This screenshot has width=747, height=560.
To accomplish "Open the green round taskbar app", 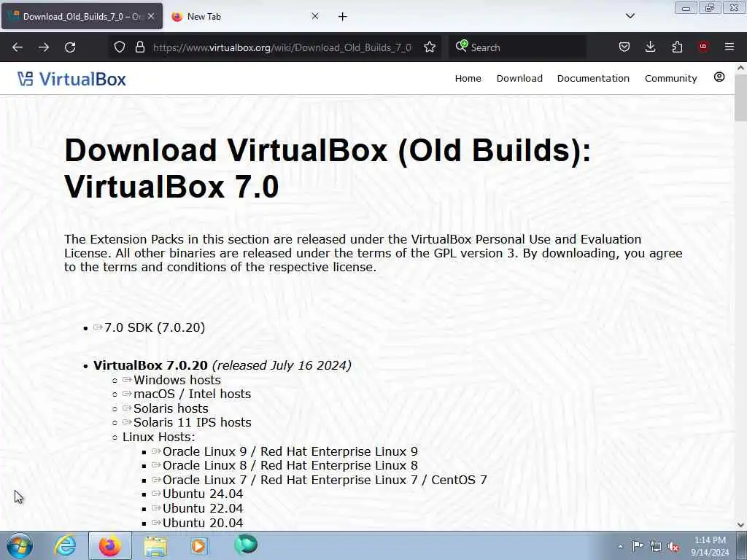I will [246, 545].
